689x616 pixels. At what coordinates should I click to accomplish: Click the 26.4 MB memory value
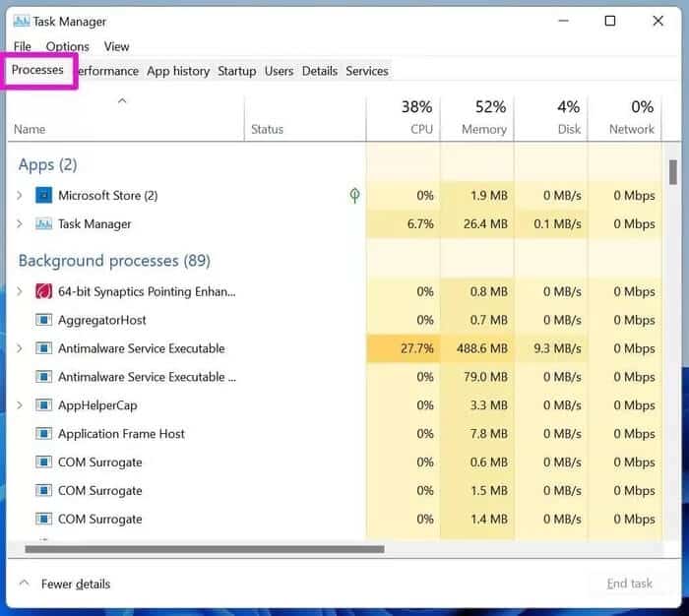(x=485, y=224)
